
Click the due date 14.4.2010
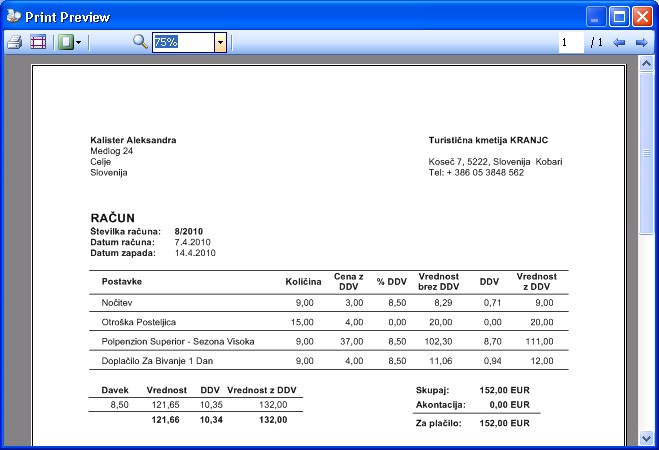[195, 253]
